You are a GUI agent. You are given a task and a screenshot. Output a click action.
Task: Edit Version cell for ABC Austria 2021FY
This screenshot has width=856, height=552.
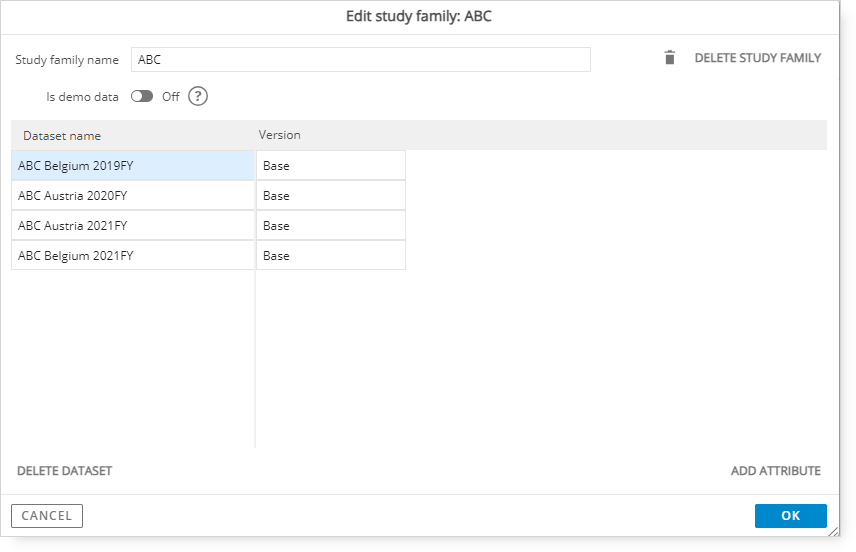tap(331, 225)
